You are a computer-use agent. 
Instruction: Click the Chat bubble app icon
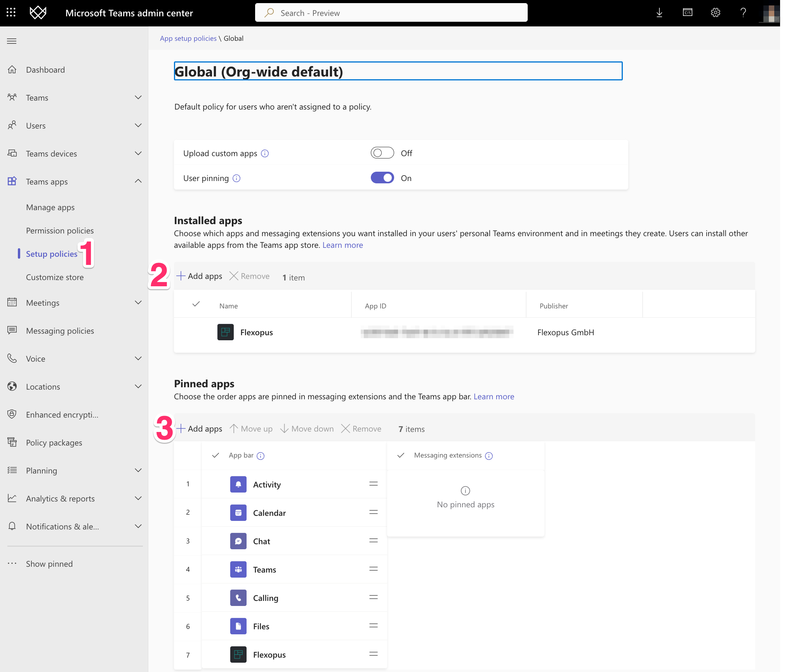click(238, 541)
